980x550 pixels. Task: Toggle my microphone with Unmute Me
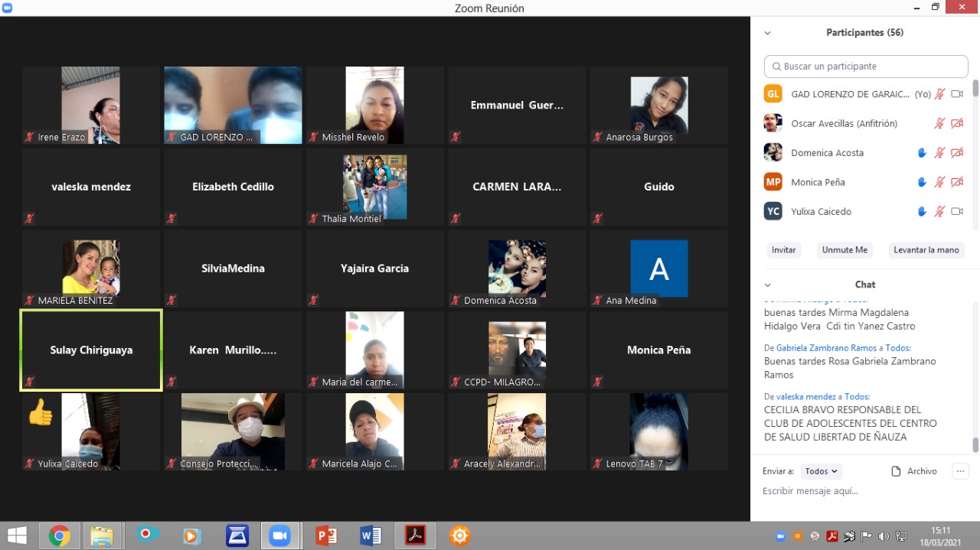(844, 250)
